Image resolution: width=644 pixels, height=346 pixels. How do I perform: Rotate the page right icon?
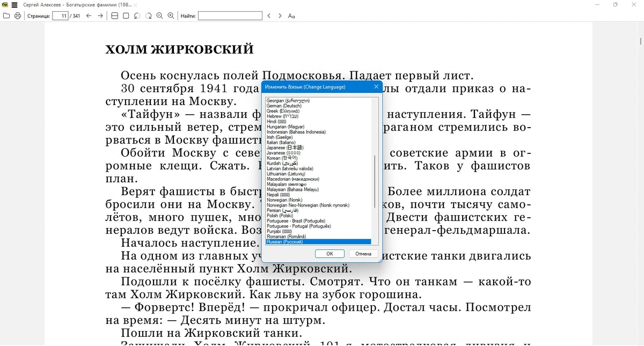pos(148,16)
